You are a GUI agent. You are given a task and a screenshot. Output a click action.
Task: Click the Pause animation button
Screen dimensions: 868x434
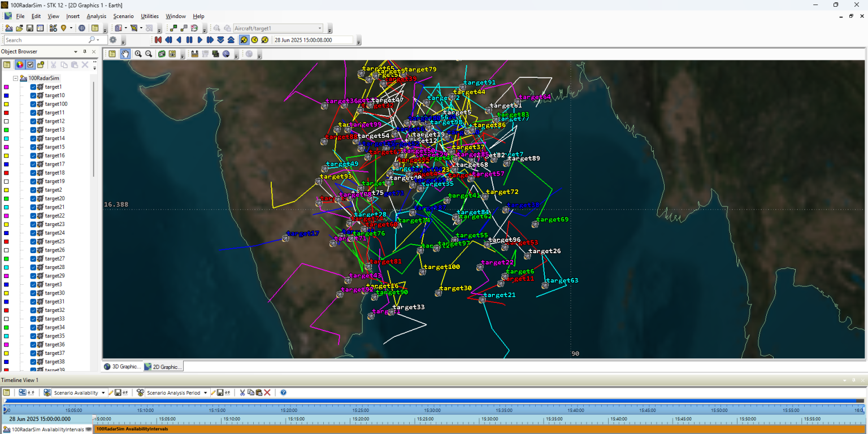(189, 40)
